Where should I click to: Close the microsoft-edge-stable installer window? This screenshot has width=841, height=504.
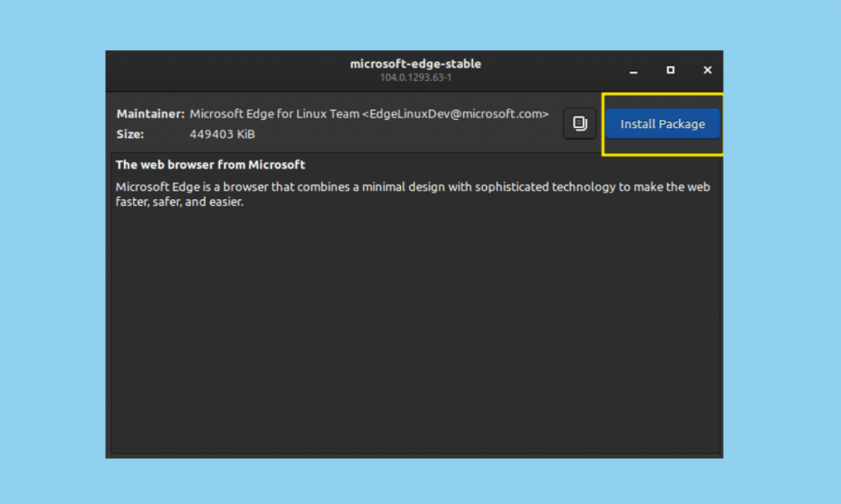[x=707, y=71]
